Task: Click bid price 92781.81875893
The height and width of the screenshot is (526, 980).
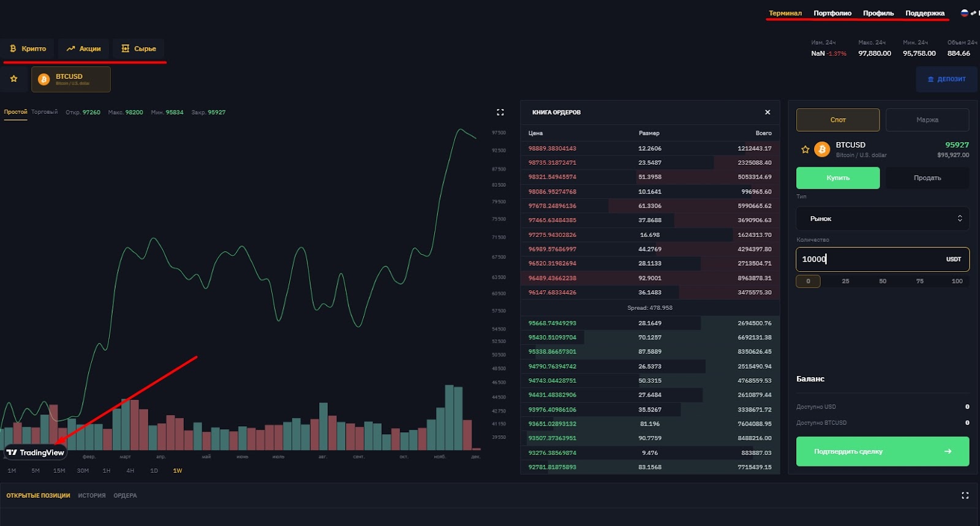Action: coord(552,467)
